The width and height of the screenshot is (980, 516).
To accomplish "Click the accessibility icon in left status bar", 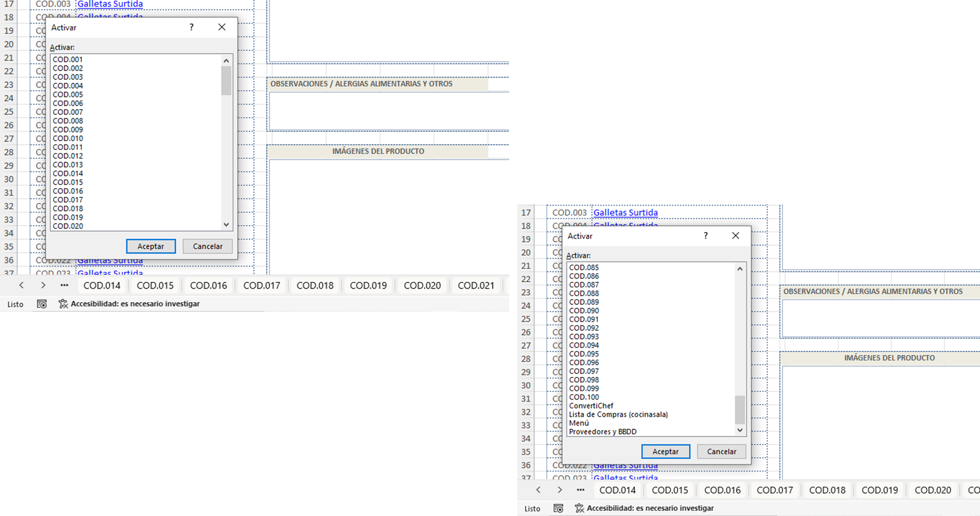I will click(x=63, y=304).
